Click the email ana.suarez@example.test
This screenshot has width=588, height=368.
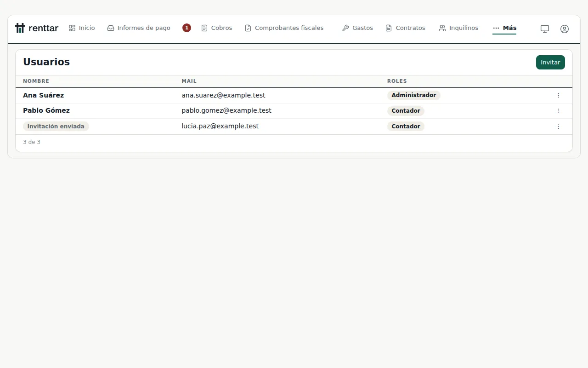223,95
